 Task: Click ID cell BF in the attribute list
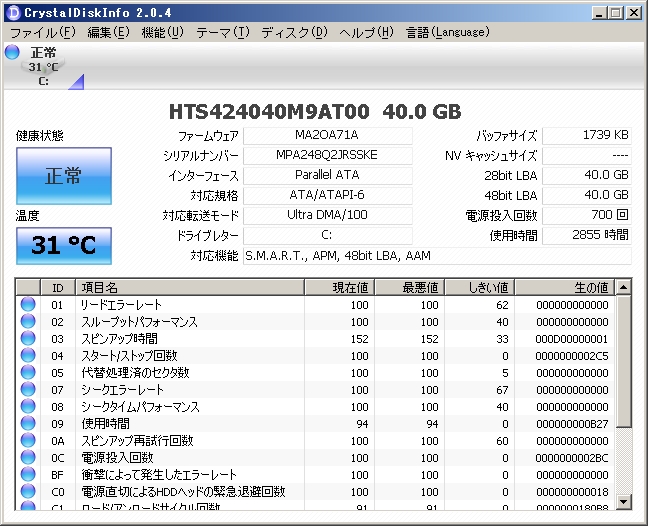57,475
